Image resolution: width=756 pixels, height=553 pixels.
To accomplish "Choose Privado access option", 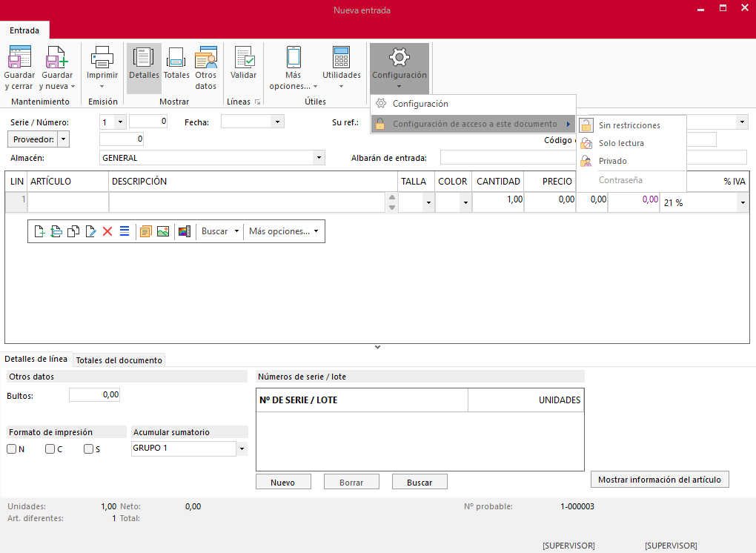I will tap(631, 161).
